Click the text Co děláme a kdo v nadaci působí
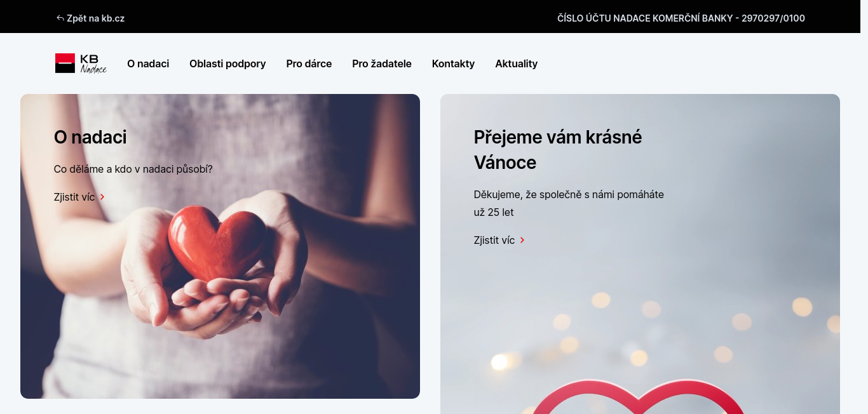Viewport: 868px width, 414px height. (133, 169)
